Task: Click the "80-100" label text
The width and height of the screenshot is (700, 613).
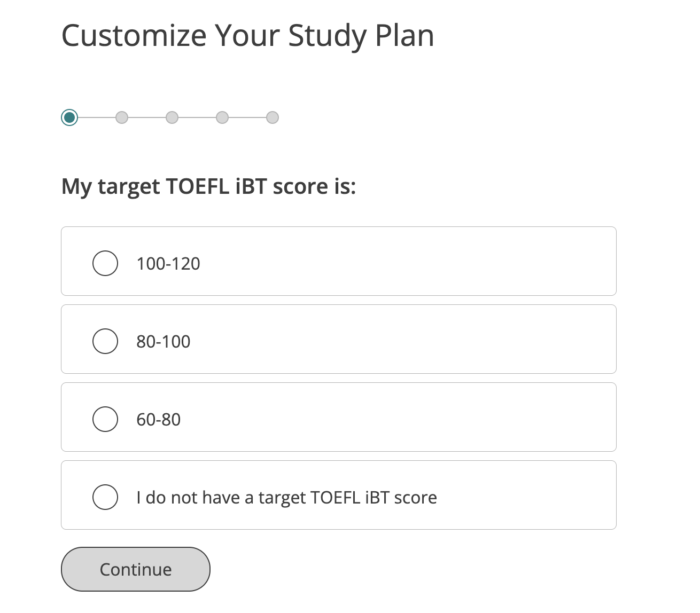Action: pos(164,342)
